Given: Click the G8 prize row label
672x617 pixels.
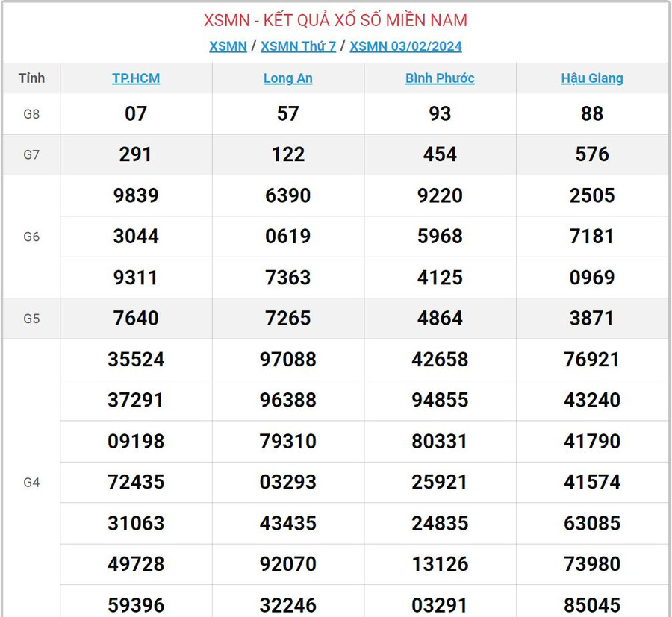Looking at the screenshot, I should point(31,114).
